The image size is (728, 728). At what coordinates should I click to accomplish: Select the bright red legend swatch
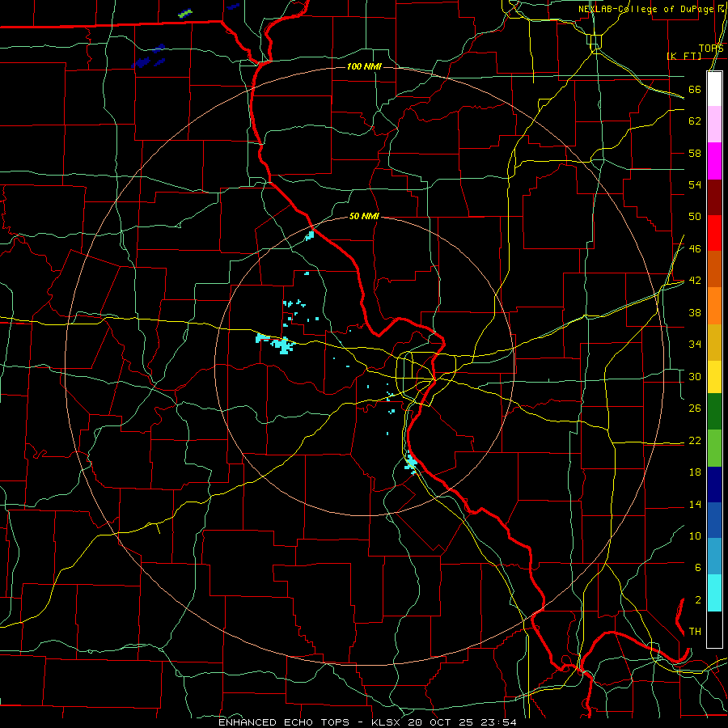pyautogui.click(x=714, y=233)
